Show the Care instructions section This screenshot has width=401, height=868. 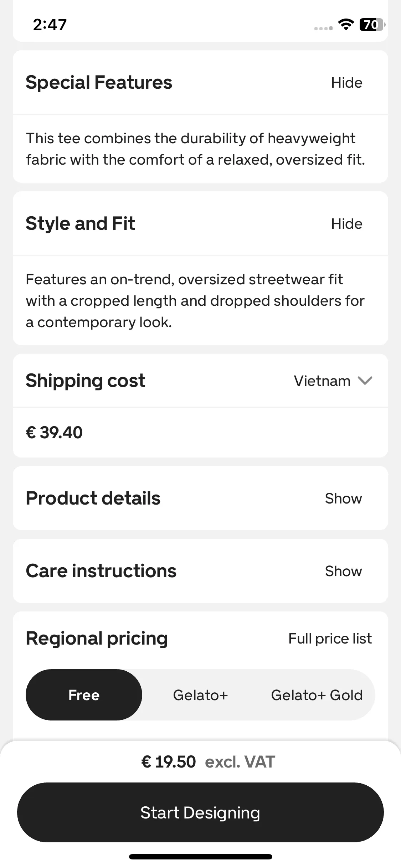pos(343,571)
